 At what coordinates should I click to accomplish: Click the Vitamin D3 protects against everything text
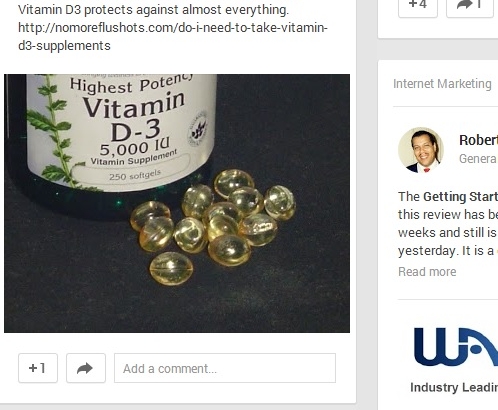(x=153, y=10)
